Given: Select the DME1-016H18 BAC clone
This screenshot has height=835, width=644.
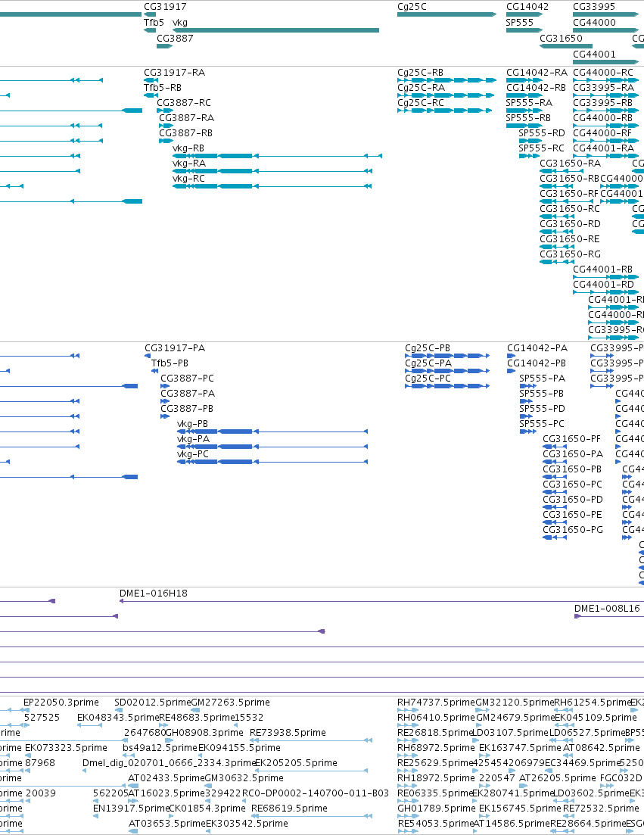Looking at the screenshot, I should point(154,594).
